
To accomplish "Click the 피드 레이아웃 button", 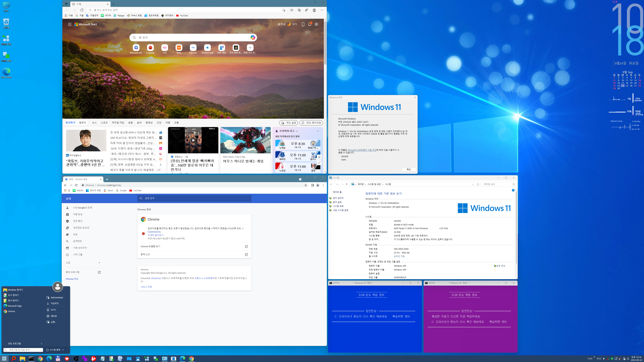I will (311, 123).
